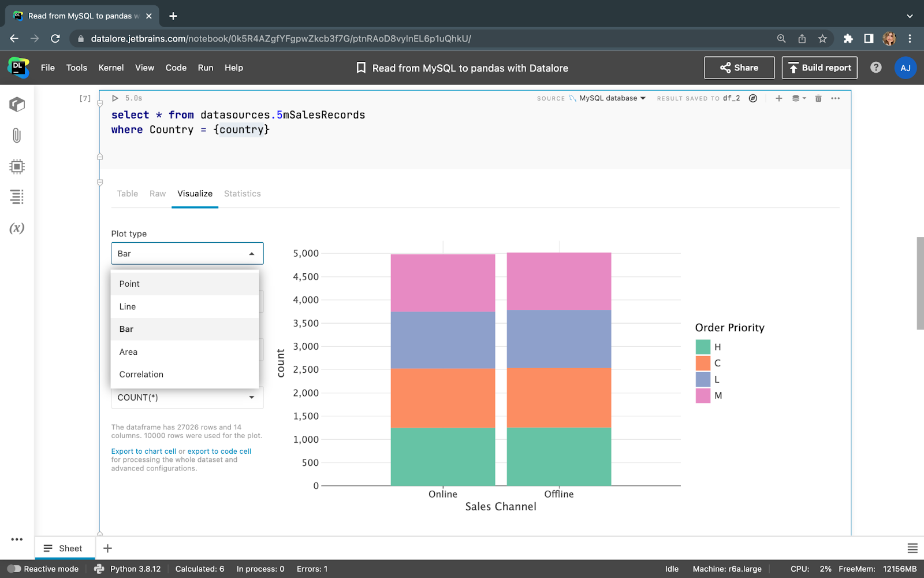Choose Area plot type
Viewport: 924px width, 578px height.
185,352
